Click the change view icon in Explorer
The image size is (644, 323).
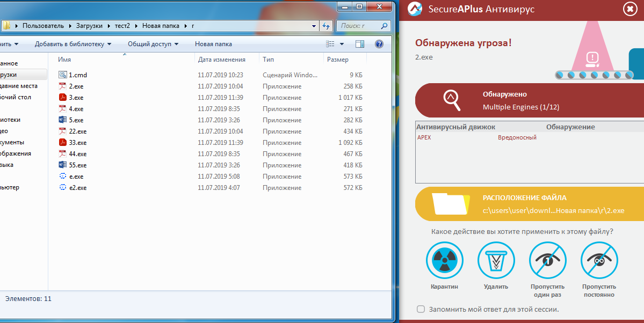(330, 44)
